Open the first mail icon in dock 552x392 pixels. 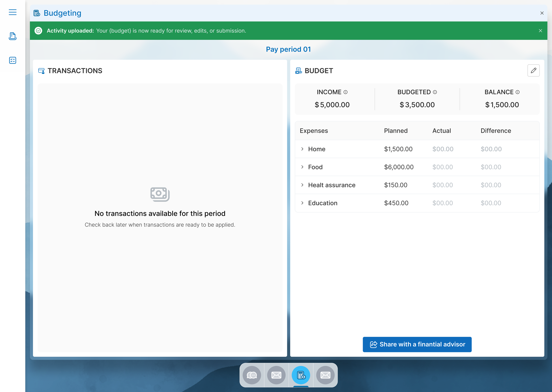pyautogui.click(x=276, y=375)
